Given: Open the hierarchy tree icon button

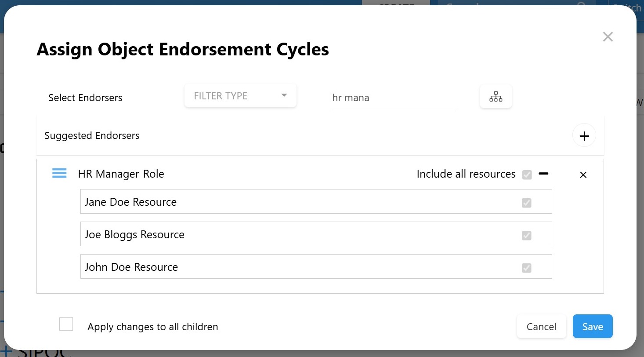Looking at the screenshot, I should (x=496, y=97).
